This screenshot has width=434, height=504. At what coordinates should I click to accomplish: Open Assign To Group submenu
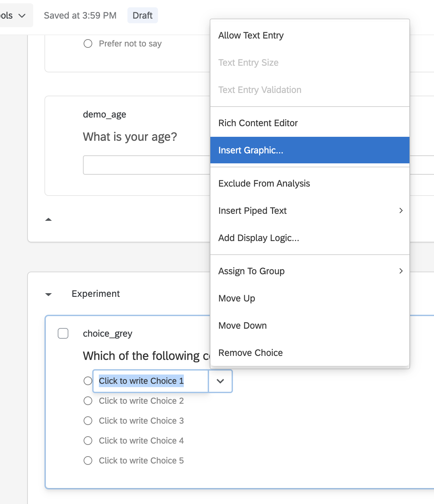pyautogui.click(x=310, y=271)
